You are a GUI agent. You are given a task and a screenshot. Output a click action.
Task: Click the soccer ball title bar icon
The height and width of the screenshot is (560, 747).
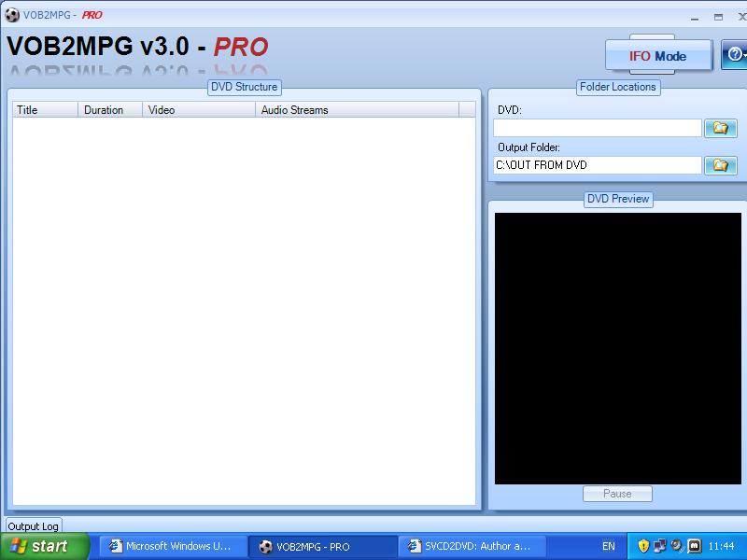pos(12,15)
